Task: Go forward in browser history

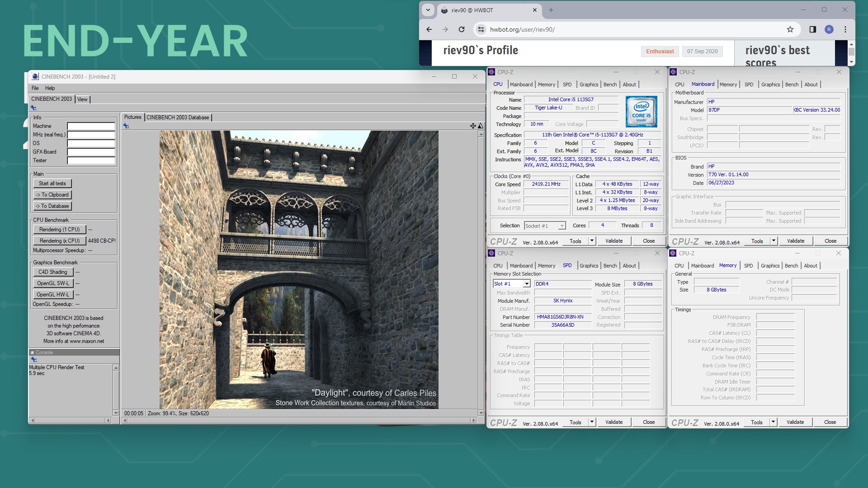Action: [445, 29]
